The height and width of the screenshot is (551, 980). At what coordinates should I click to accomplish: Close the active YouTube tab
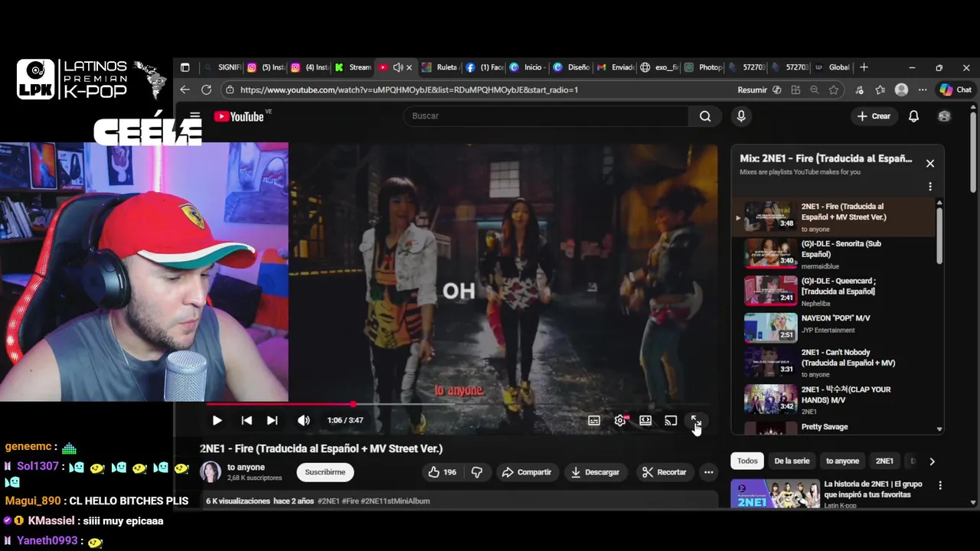(409, 67)
